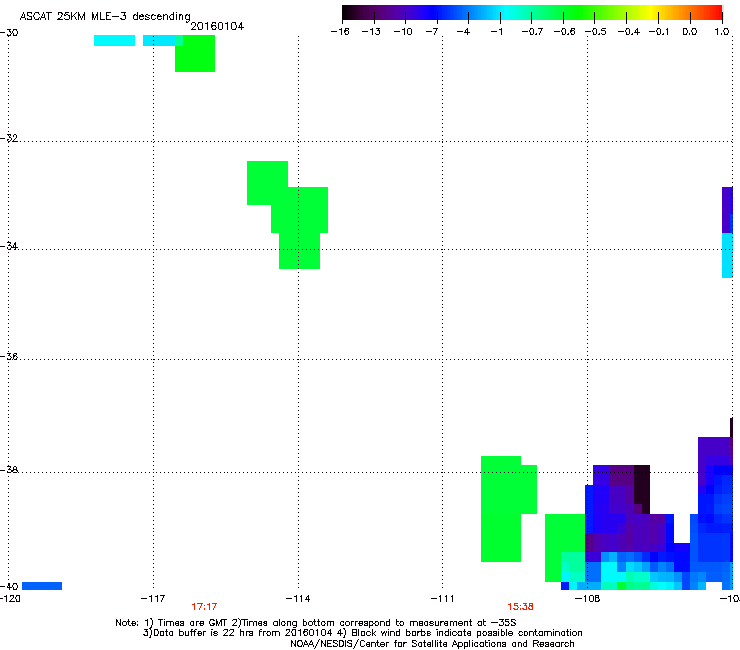
Task: Click the -111 longitude axis label
Action: 442,599
